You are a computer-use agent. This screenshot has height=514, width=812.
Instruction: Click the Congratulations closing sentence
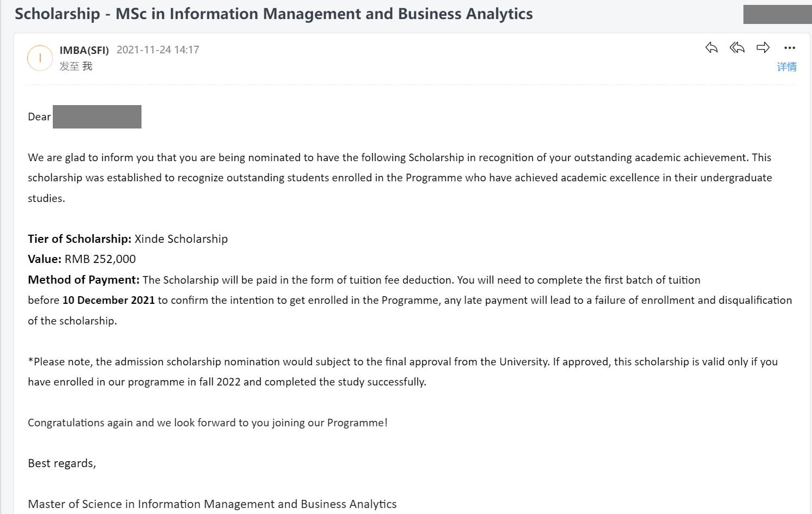[x=208, y=423]
